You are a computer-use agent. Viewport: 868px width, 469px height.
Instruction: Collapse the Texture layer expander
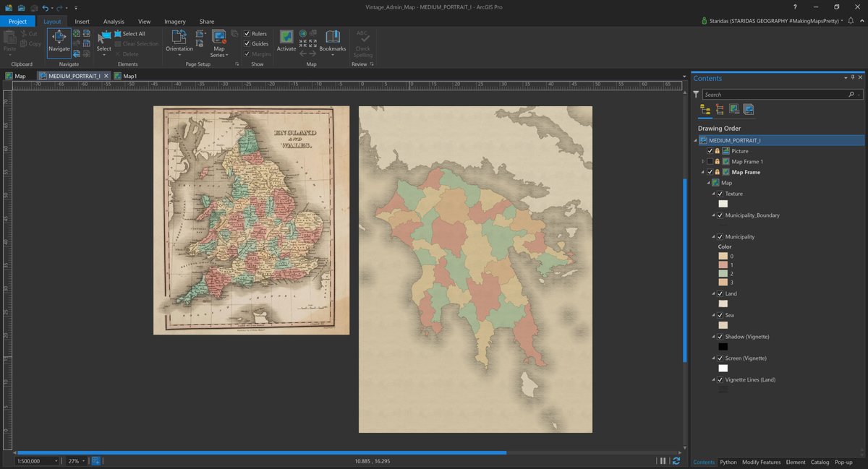pos(713,194)
